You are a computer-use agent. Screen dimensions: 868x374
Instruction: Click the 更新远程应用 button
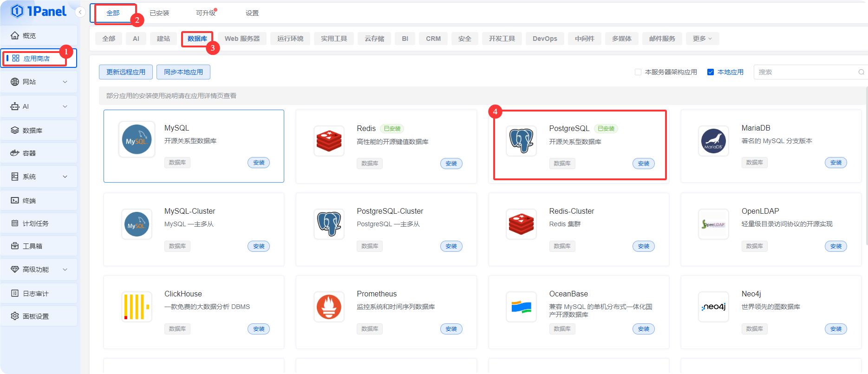point(126,72)
